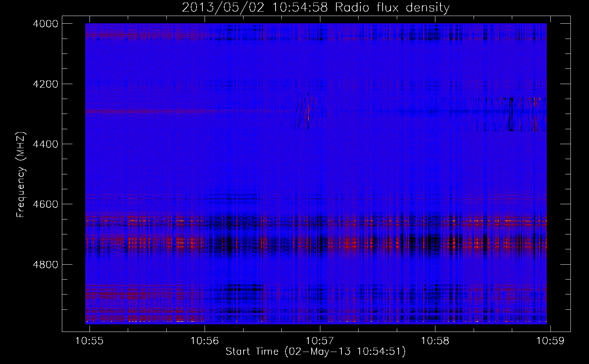Screen dimensions: 589x364
Task: Click the 10:55 time tick label
Action: pyautogui.click(x=89, y=341)
